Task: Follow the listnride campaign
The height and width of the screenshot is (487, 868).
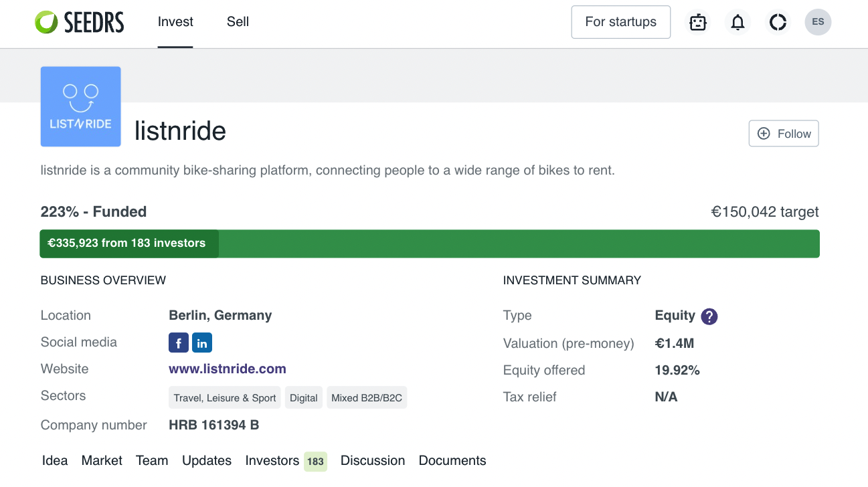Action: point(784,134)
